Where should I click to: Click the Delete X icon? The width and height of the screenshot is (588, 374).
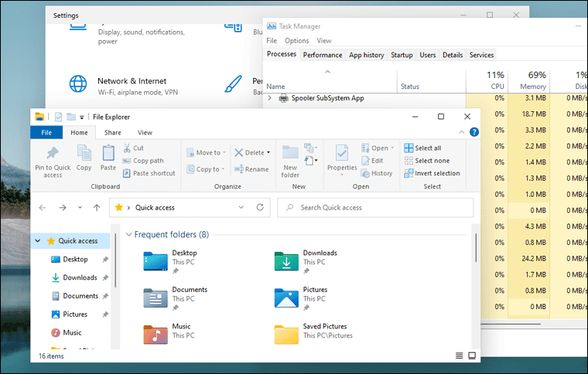pyautogui.click(x=239, y=153)
